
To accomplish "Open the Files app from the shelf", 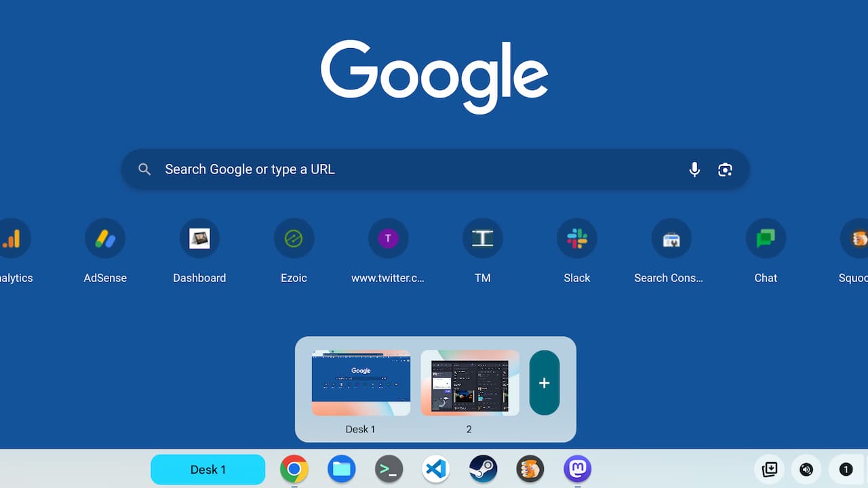I will click(342, 469).
